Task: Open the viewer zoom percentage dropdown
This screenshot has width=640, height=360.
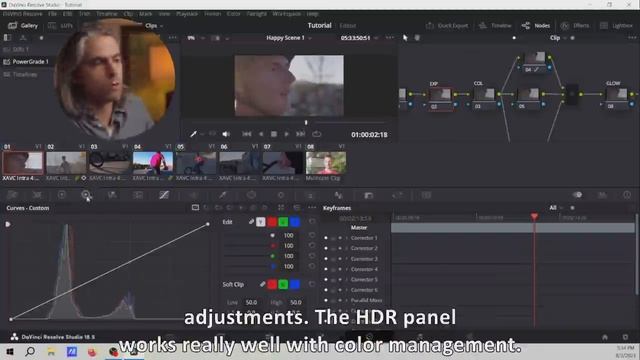Action: (196, 38)
